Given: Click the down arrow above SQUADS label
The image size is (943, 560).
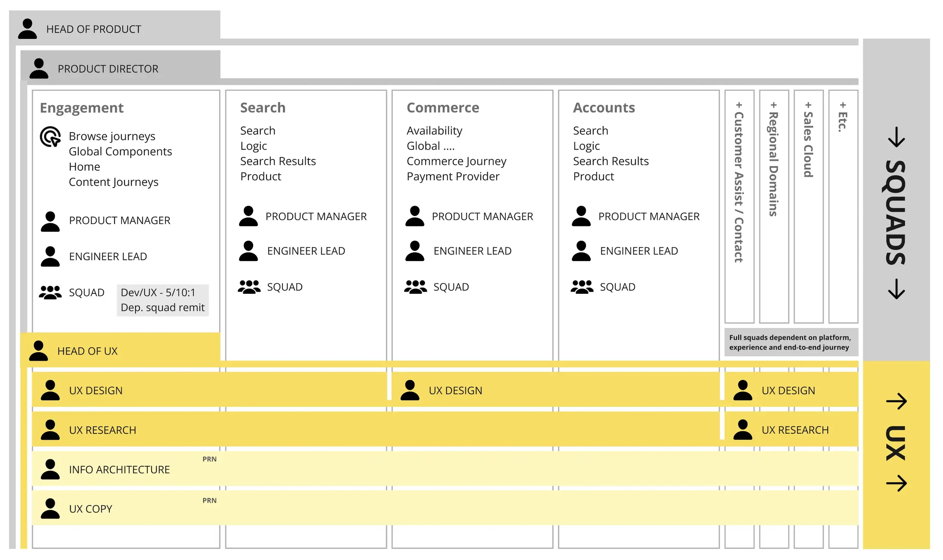Looking at the screenshot, I should [x=896, y=137].
